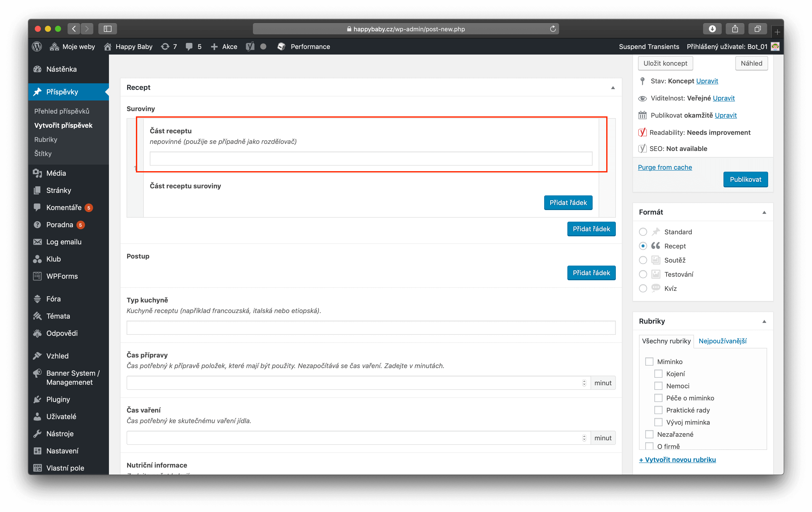Click the Purge from cache link

(x=665, y=167)
